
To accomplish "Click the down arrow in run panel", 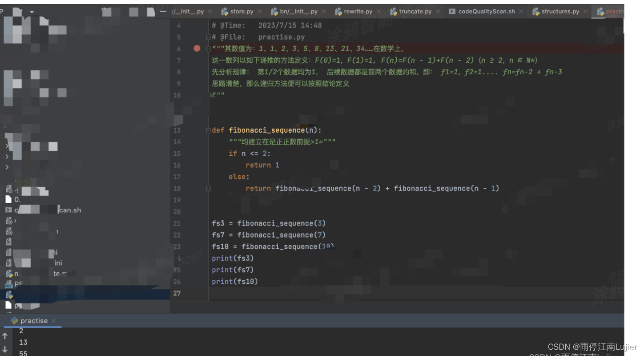I will 5,349.
